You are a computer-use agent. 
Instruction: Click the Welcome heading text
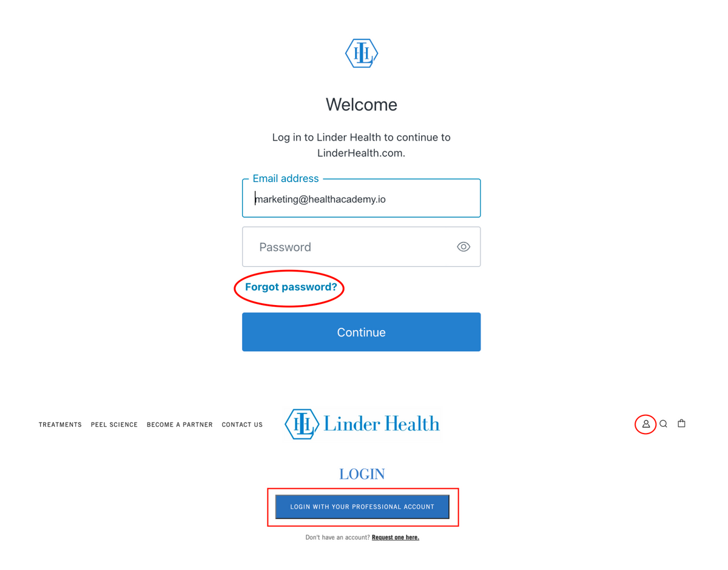click(362, 104)
